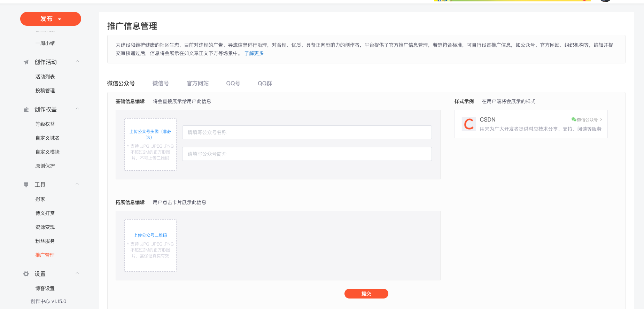
Task: Click the 上传公众号二维码 upload area
Action: 150,245
